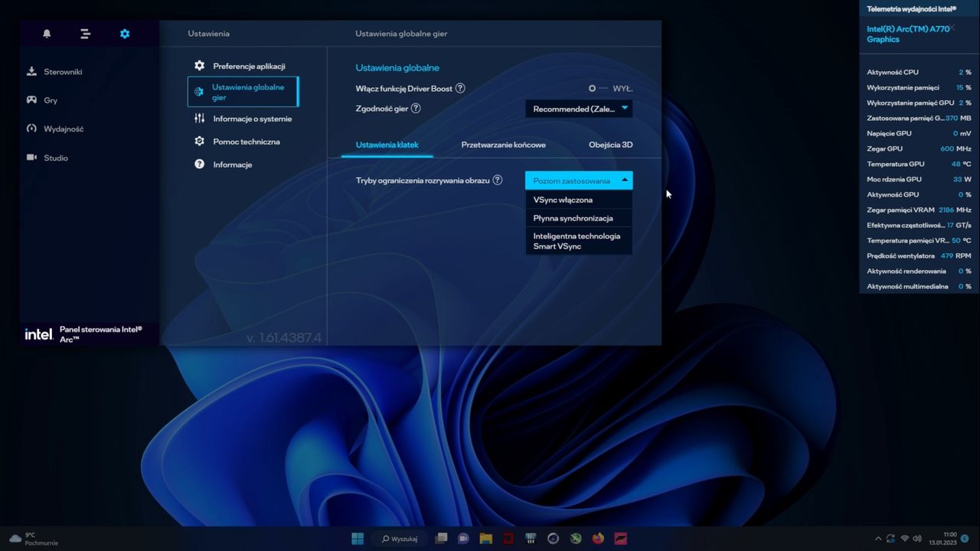Click the sync status tray icon
This screenshot has height=551, width=980.
pos(891,539)
